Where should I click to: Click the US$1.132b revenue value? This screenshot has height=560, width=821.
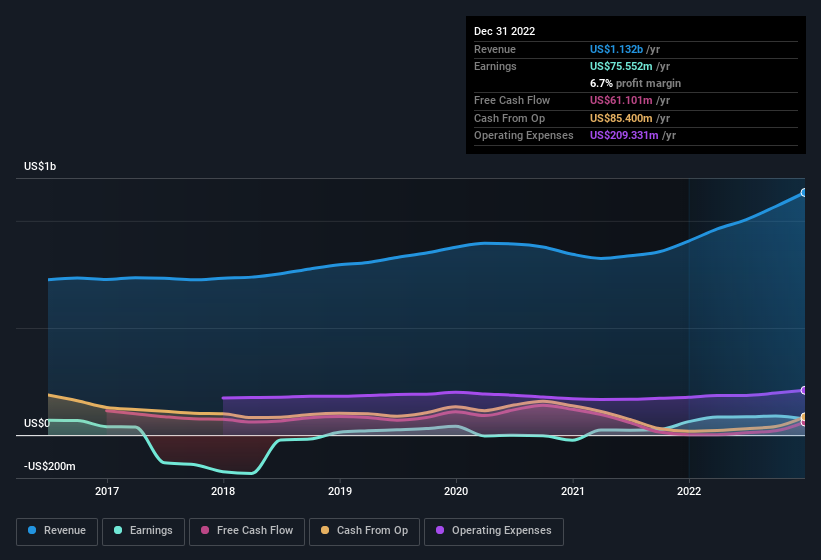point(616,49)
